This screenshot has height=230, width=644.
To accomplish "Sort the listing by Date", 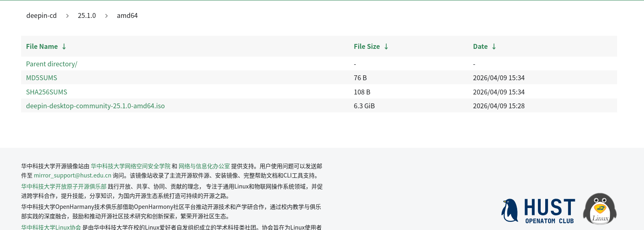I will [480, 46].
